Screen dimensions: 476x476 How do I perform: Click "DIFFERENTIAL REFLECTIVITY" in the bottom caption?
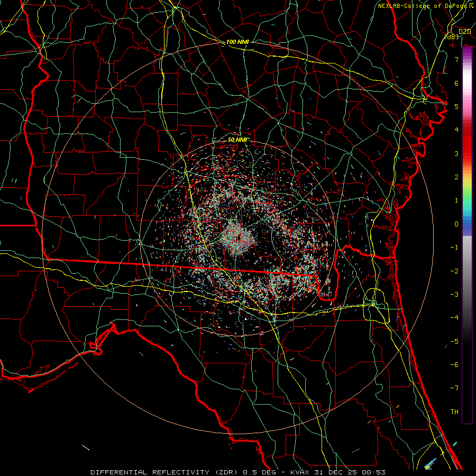(150, 472)
